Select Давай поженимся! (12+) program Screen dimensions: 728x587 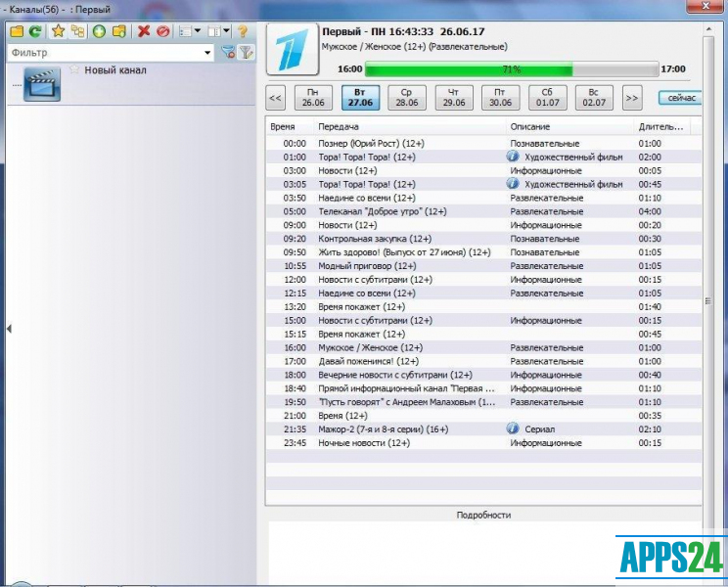tap(483, 361)
